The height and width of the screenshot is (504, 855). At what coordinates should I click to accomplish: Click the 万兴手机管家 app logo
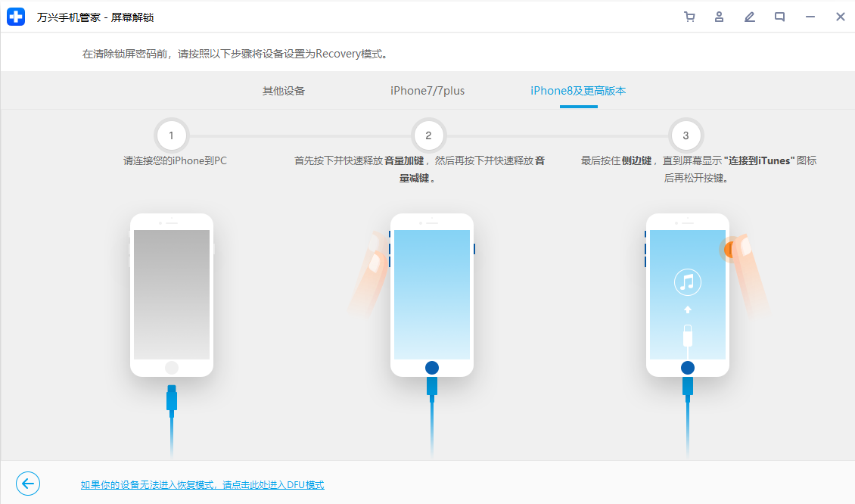15,16
